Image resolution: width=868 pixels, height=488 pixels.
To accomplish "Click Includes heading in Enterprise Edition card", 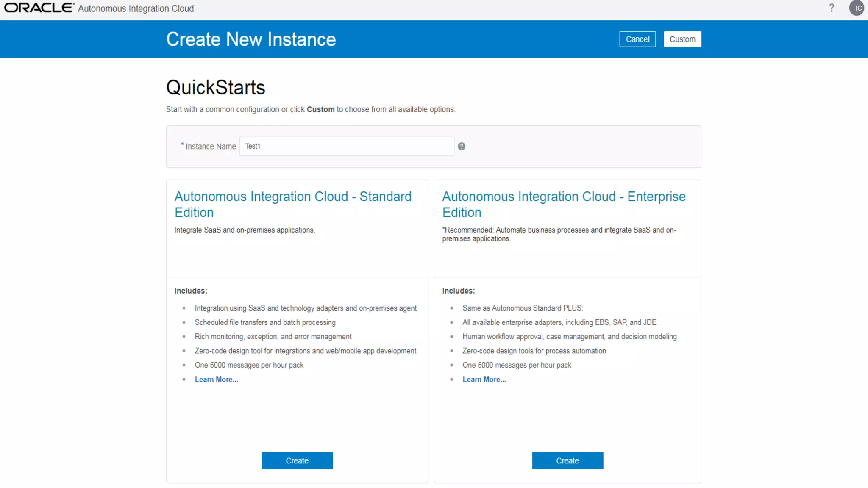I will 458,291.
